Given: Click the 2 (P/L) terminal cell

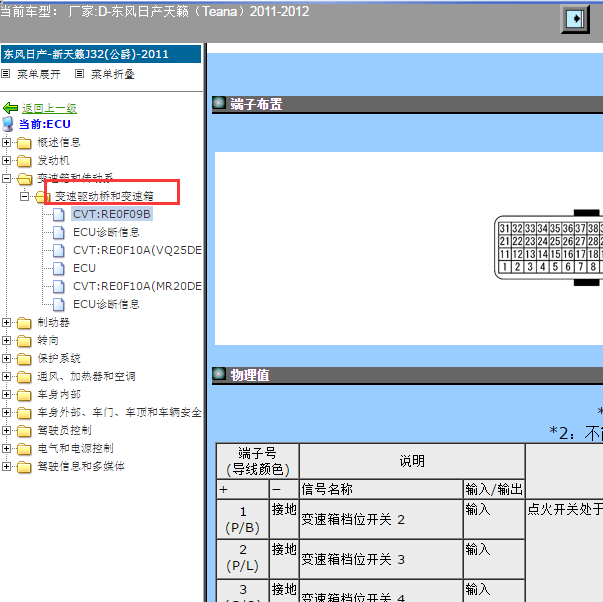Looking at the screenshot, I should [243, 559].
